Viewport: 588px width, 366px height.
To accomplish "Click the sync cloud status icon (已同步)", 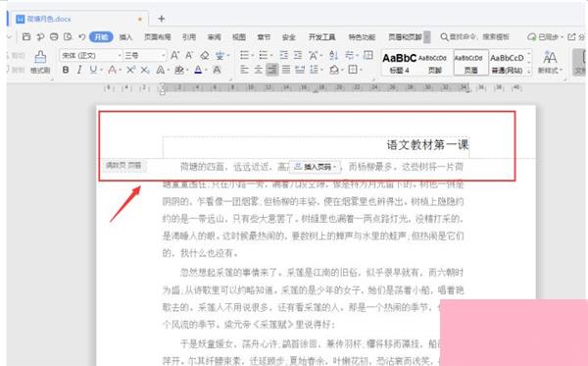I will pyautogui.click(x=531, y=36).
